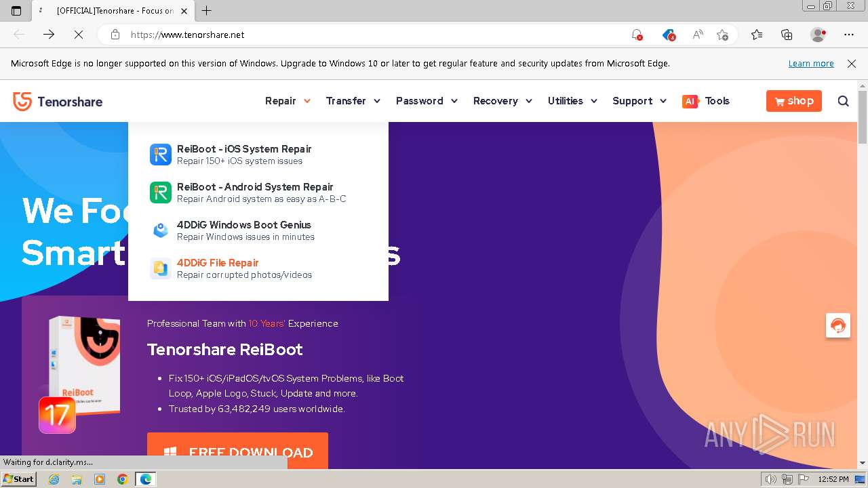Open media player from the taskbar

point(100,479)
